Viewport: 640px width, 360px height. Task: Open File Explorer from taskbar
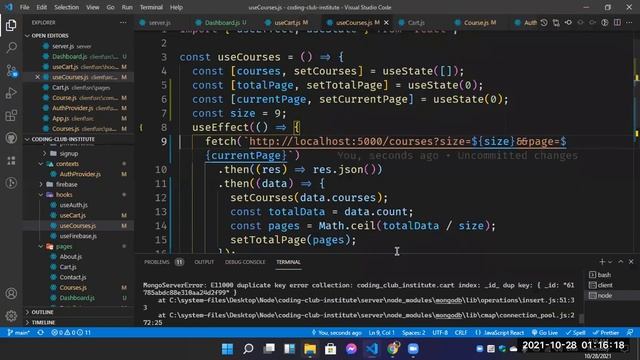pyautogui.click(x=310, y=349)
